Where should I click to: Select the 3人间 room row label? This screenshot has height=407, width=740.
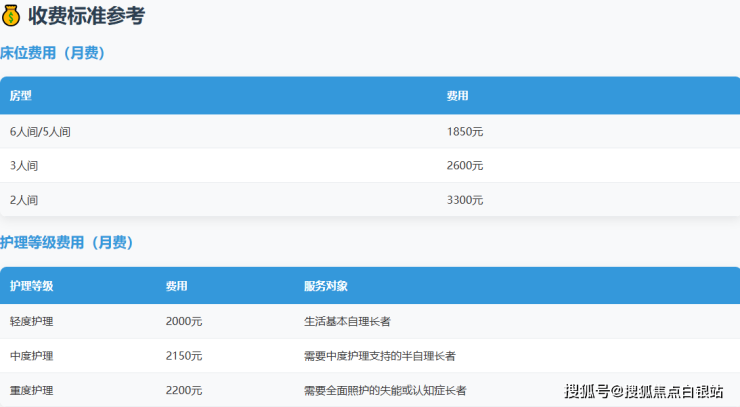tap(24, 166)
